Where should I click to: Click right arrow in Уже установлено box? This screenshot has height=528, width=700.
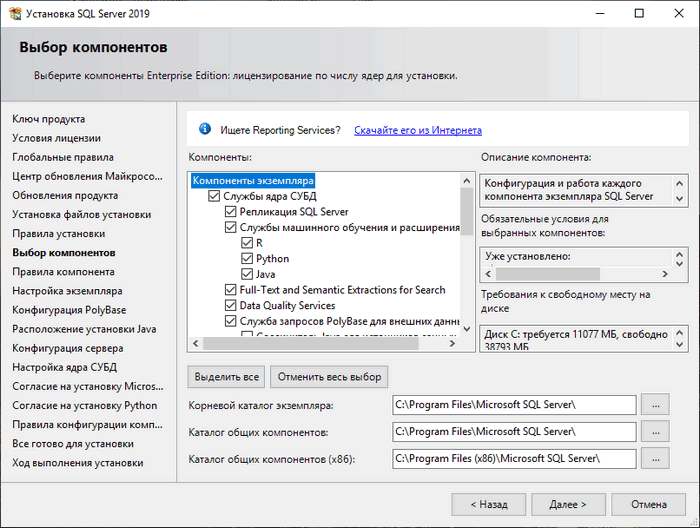(x=665, y=274)
